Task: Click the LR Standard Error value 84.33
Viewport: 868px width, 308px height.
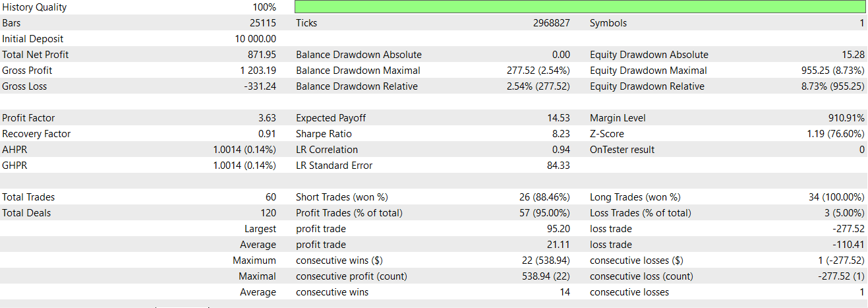Action: (559, 166)
